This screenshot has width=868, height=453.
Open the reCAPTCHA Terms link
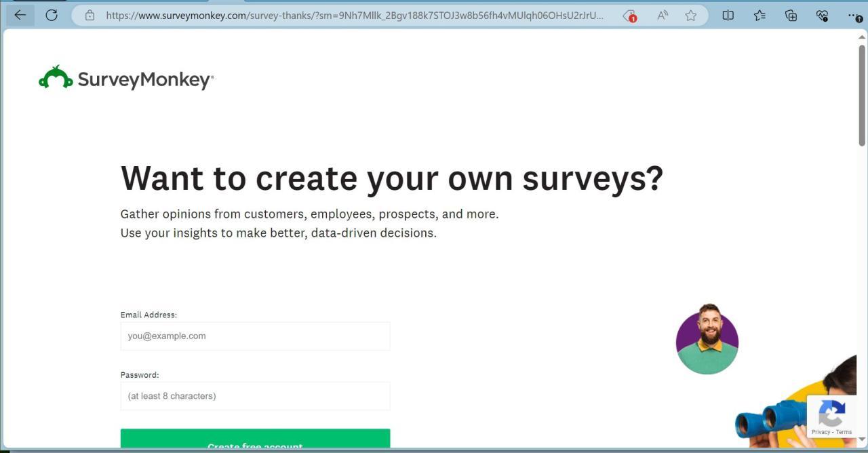click(844, 432)
